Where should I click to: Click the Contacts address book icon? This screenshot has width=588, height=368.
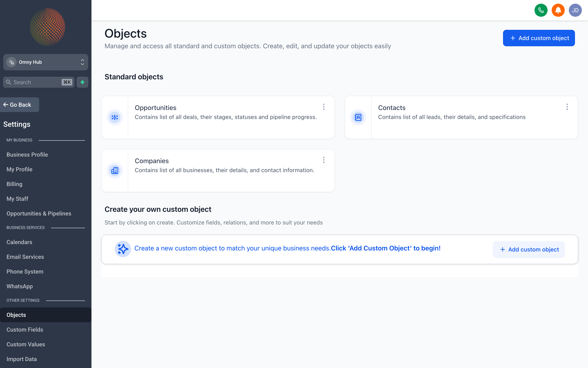coord(358,117)
